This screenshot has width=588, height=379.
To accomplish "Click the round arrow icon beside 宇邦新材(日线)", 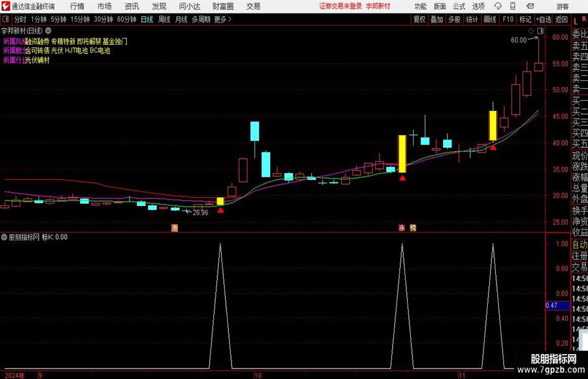I will click(x=49, y=30).
